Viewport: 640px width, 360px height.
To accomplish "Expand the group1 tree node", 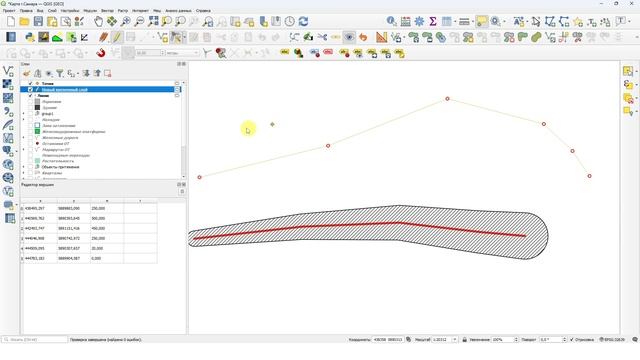I will (24, 113).
